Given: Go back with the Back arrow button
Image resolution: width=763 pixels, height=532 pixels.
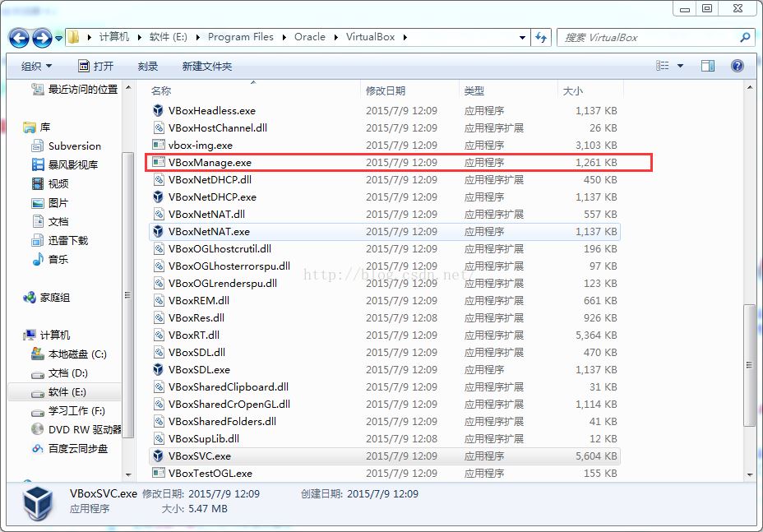Looking at the screenshot, I should pos(19,38).
